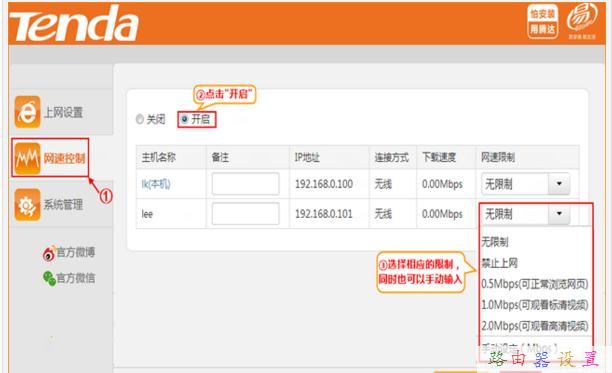Choose 1.0Mbps(可观看标清视频) option
The height and width of the screenshot is (373, 612).
[x=534, y=305]
